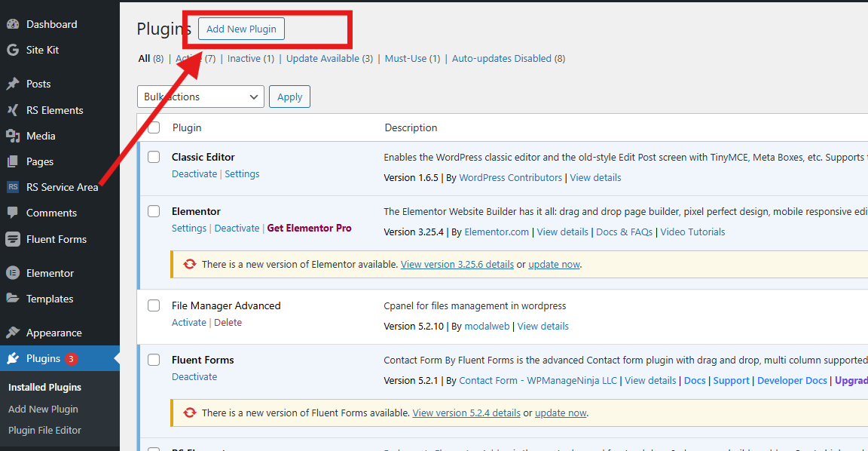Toggle the select-all plugins checkbox
Screen dimensions: 868x451
point(154,128)
